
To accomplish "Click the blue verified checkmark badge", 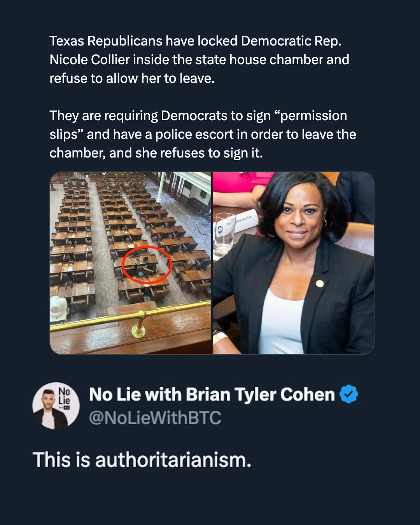I will (x=349, y=394).
